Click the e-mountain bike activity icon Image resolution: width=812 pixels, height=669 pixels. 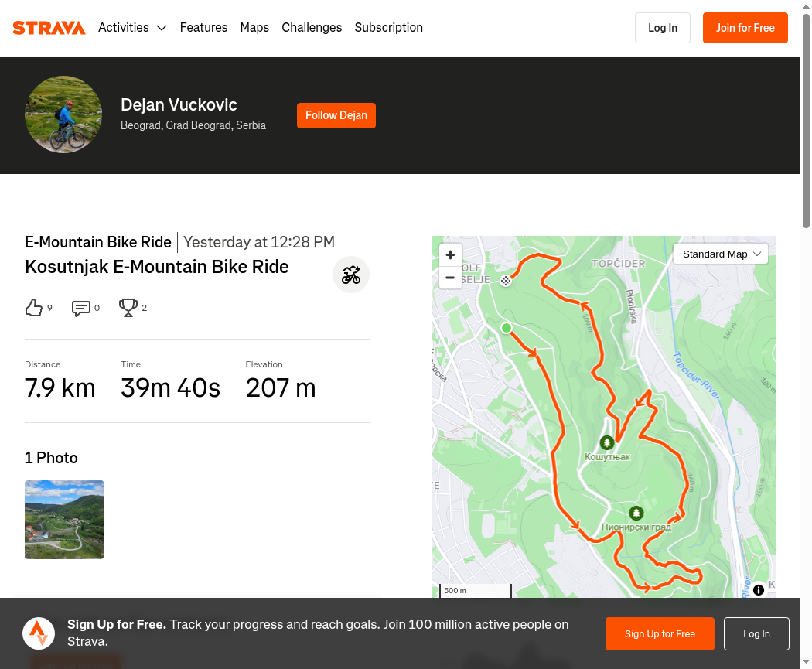[351, 275]
